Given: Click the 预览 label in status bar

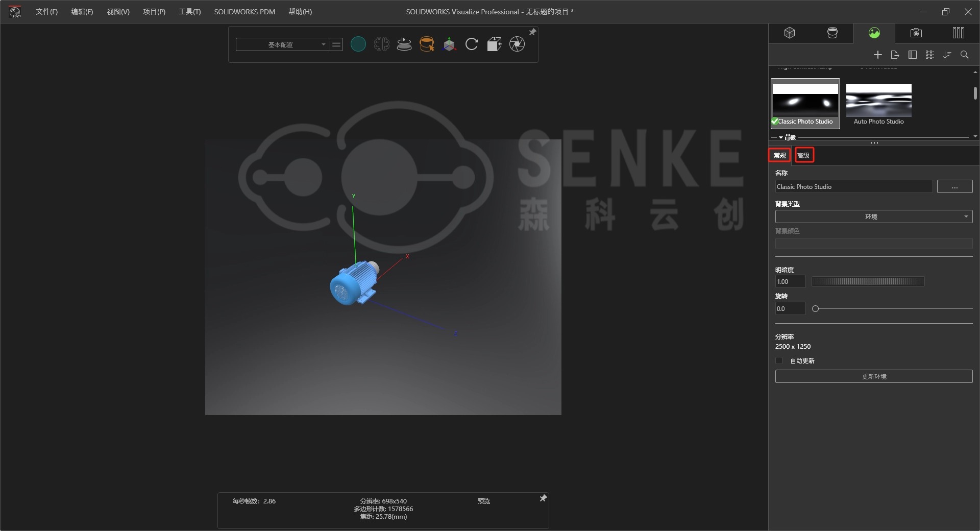Looking at the screenshot, I should click(483, 501).
